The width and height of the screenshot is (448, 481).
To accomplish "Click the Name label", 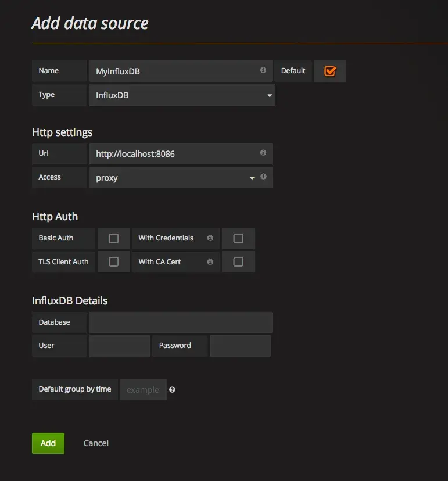I will tap(48, 71).
